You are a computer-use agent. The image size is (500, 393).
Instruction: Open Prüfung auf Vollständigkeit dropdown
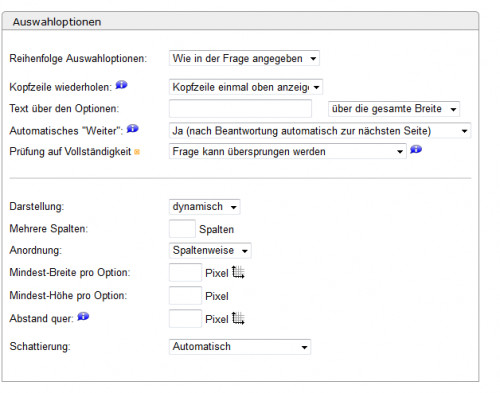pos(287,151)
